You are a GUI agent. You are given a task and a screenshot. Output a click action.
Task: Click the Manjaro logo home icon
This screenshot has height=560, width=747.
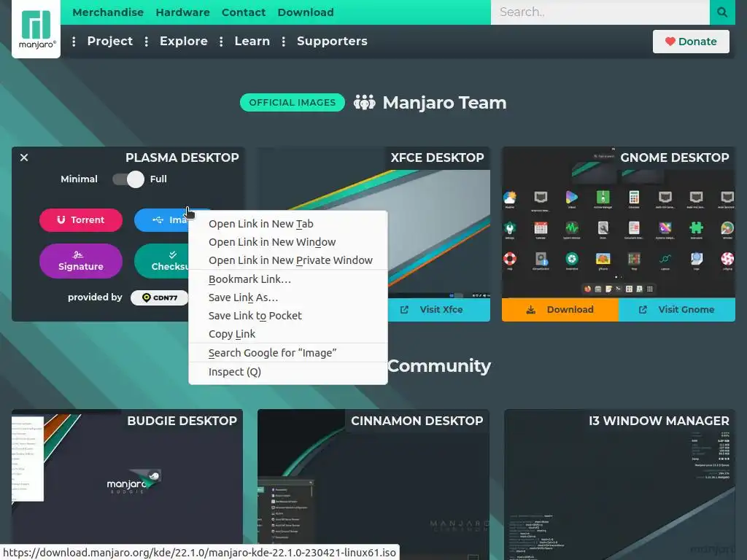coord(36,28)
